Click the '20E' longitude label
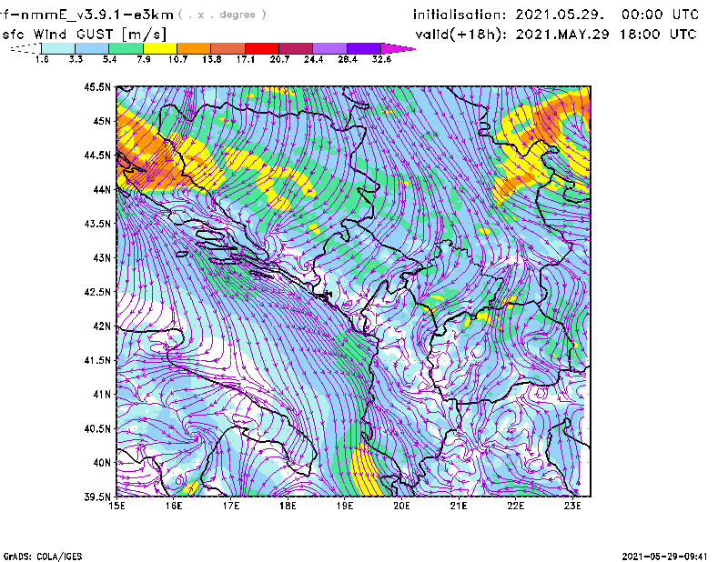The width and height of the screenshot is (728, 562). click(x=401, y=506)
